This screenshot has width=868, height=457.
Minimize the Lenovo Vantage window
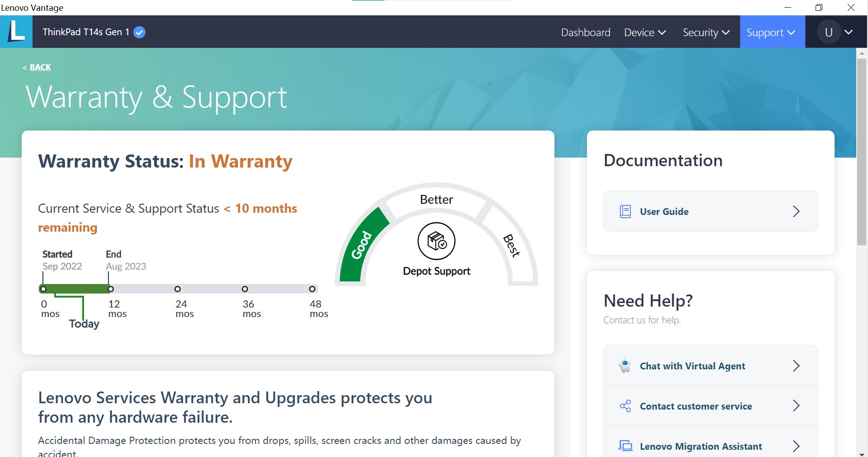coord(788,8)
